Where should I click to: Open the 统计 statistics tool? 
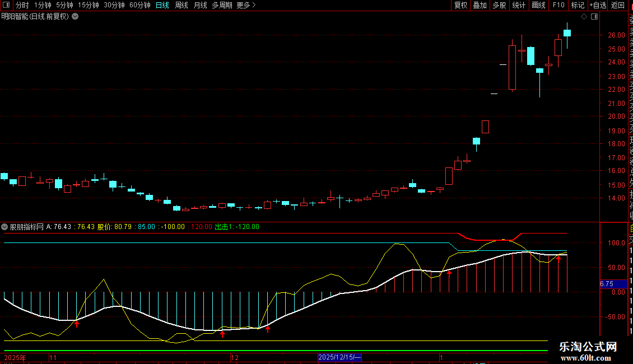[x=519, y=5]
